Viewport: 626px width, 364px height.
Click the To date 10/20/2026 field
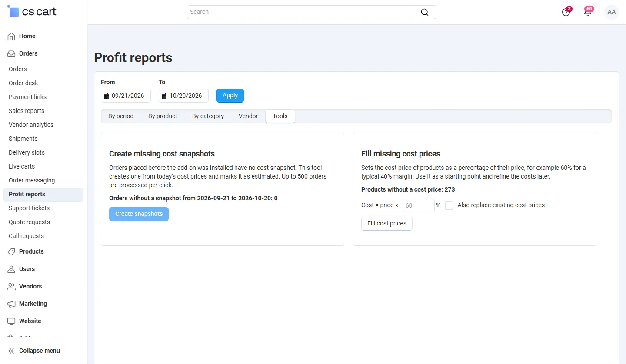click(183, 96)
